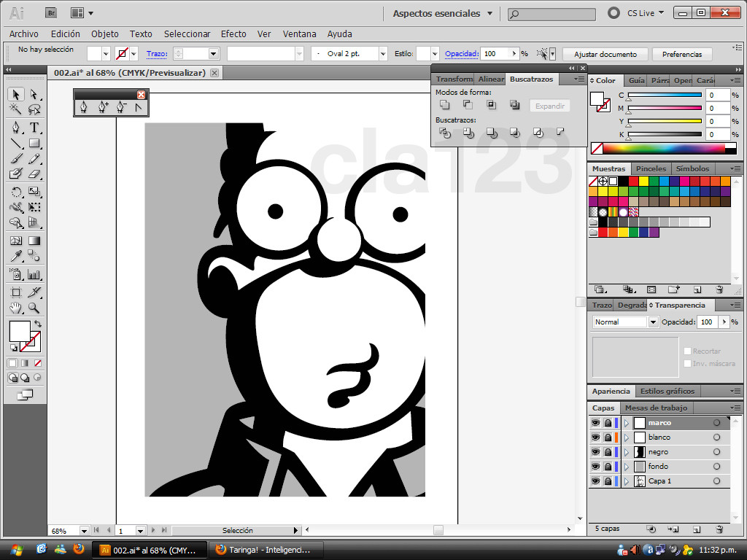Pick the Rectangle tool
747x560 pixels.
click(34, 143)
